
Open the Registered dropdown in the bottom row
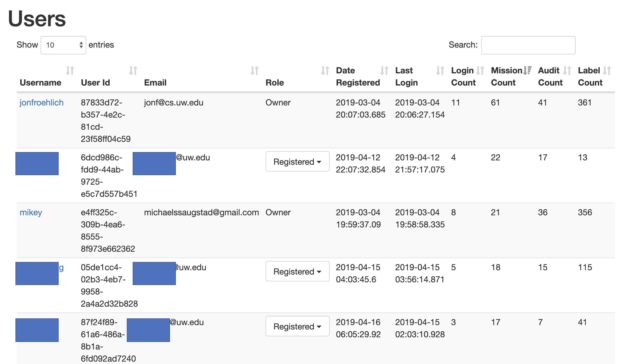click(x=297, y=326)
